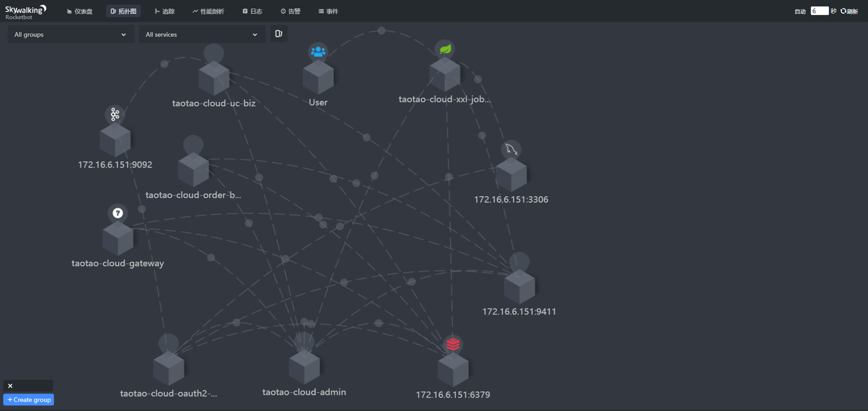
Task: Select the 172.16.6.151:6379 node cube
Action: coord(453,369)
